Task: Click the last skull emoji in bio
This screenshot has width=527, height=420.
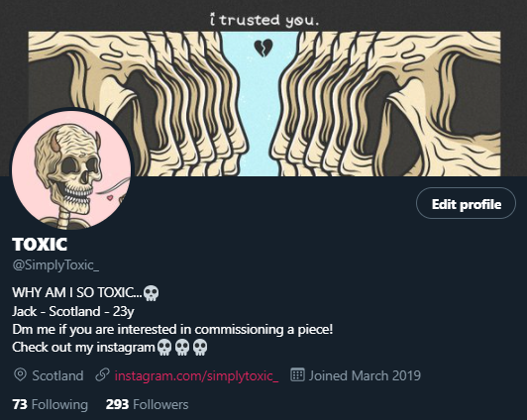Action: (x=200, y=348)
